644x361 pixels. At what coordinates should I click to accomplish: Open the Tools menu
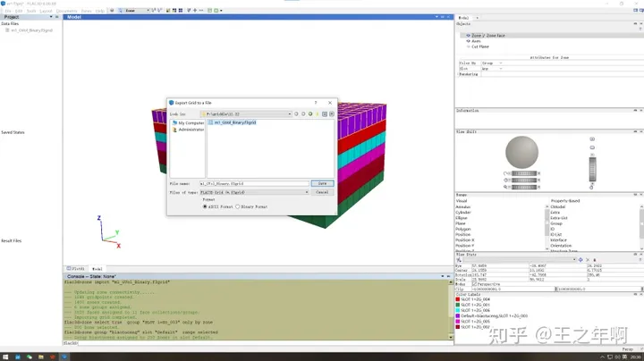pos(31,11)
